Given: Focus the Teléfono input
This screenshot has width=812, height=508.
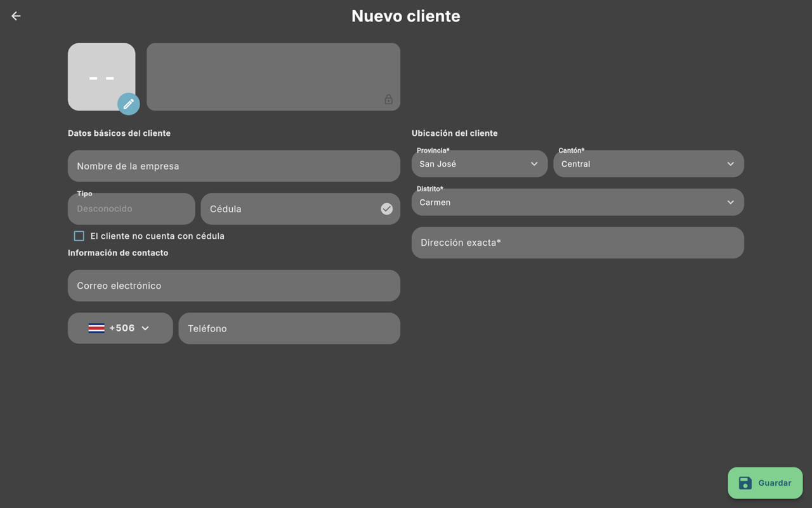Looking at the screenshot, I should [289, 328].
